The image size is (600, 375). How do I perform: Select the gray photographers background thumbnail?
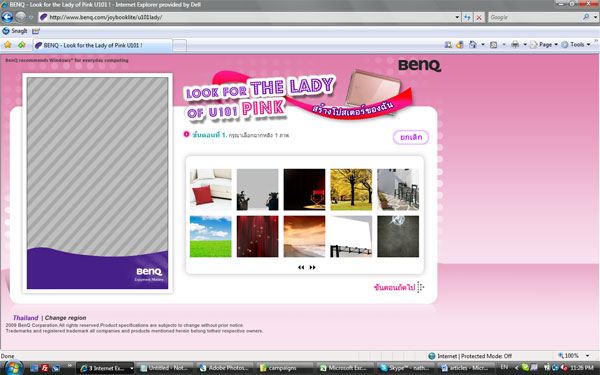tap(258, 189)
